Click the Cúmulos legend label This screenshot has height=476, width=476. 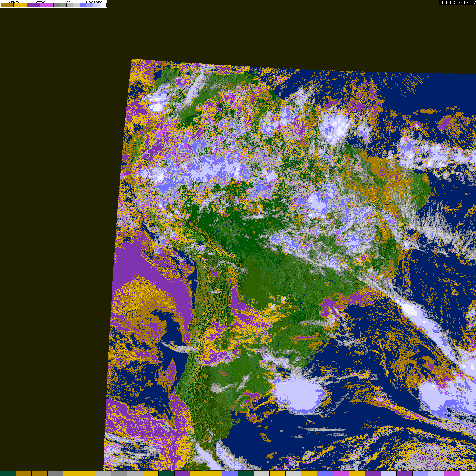coord(13,2)
